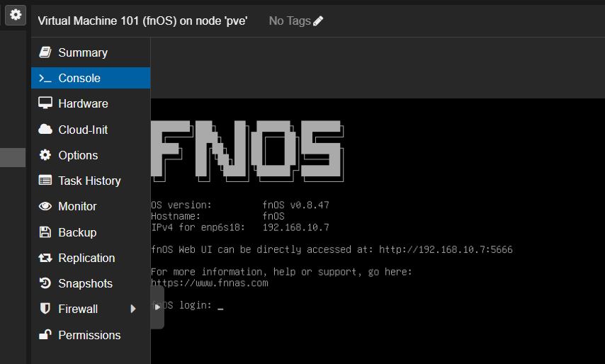Screen dimensions: 605x364
Task: Click the Options gear icon
Action: pos(45,155)
